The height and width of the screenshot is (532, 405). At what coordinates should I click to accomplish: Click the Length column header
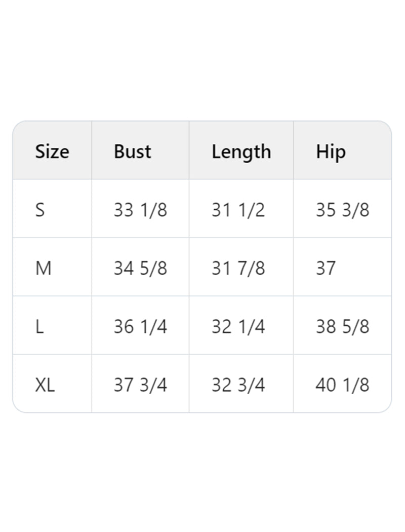pos(241,152)
